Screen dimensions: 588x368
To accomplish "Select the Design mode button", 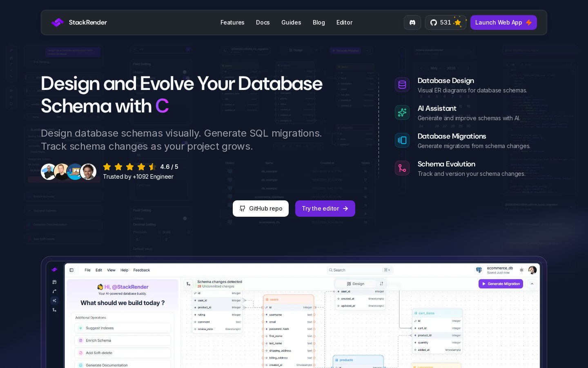I will point(356,284).
